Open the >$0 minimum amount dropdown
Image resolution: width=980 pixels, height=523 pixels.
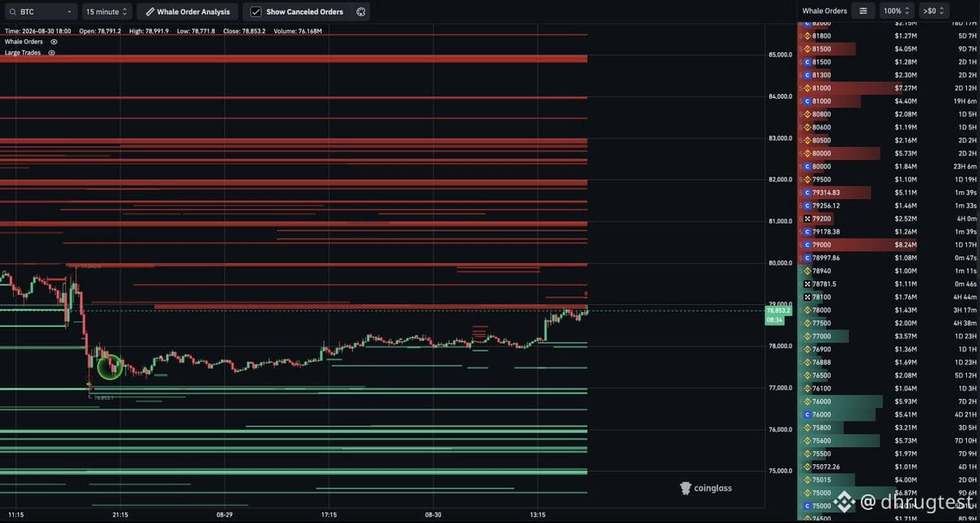coord(933,11)
